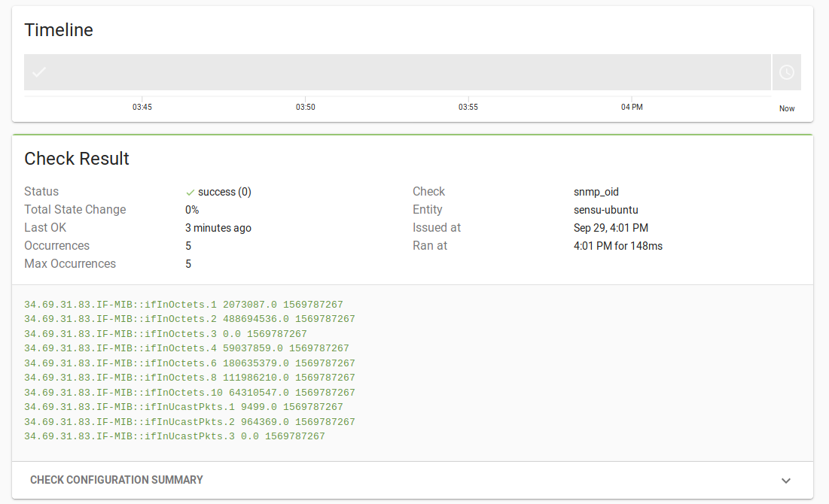Click the gray timeline history bar
829x504 pixels.
click(x=397, y=72)
